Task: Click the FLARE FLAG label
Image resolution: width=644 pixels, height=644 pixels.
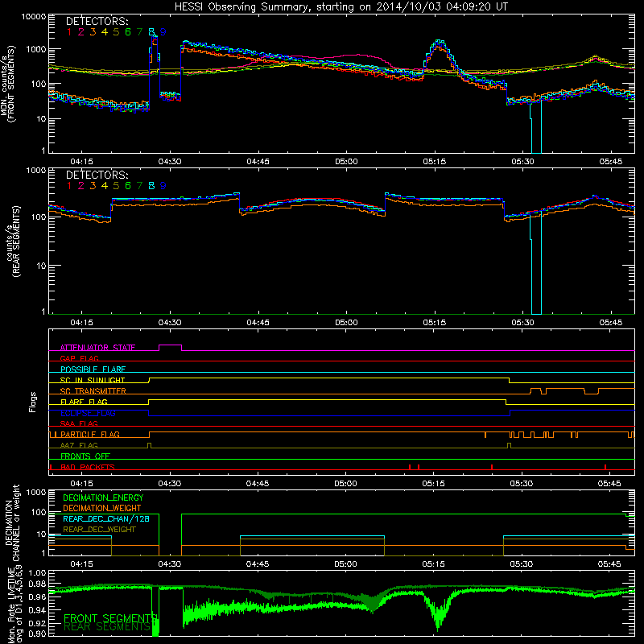Action: [x=84, y=402]
